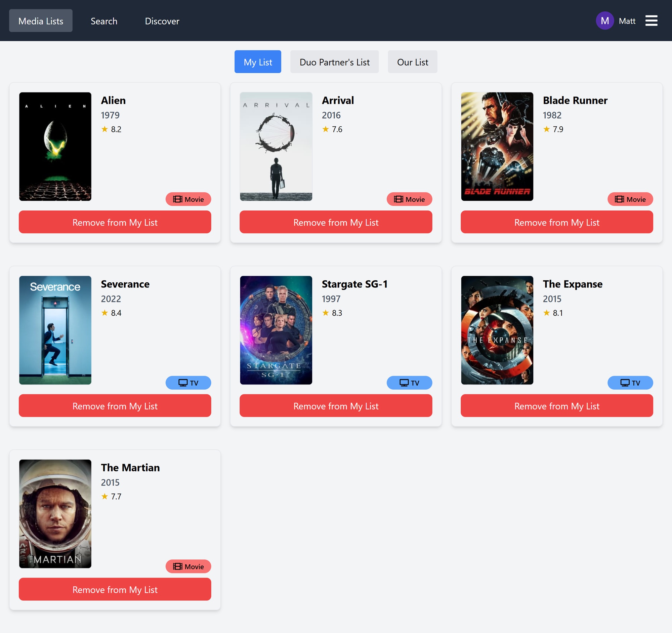Remove The Expanse from My List

[x=557, y=406]
